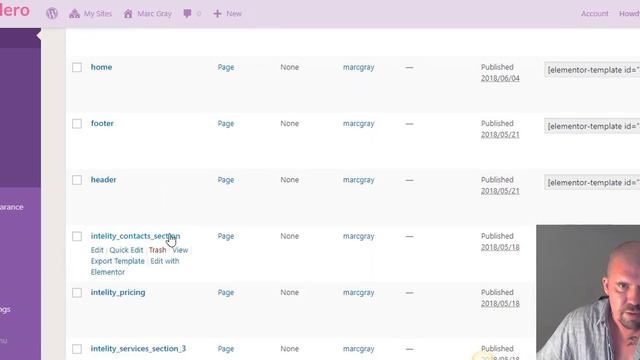Tick the checkbox for footer template

pos(77,124)
